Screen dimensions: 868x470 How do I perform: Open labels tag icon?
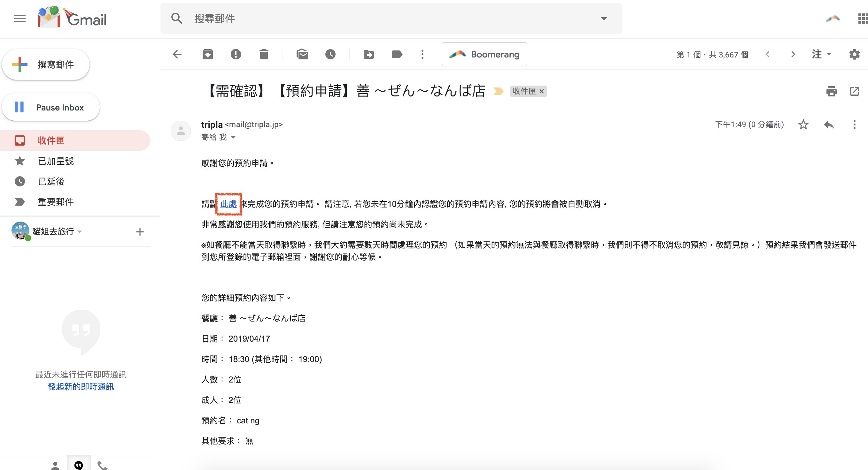(x=397, y=54)
